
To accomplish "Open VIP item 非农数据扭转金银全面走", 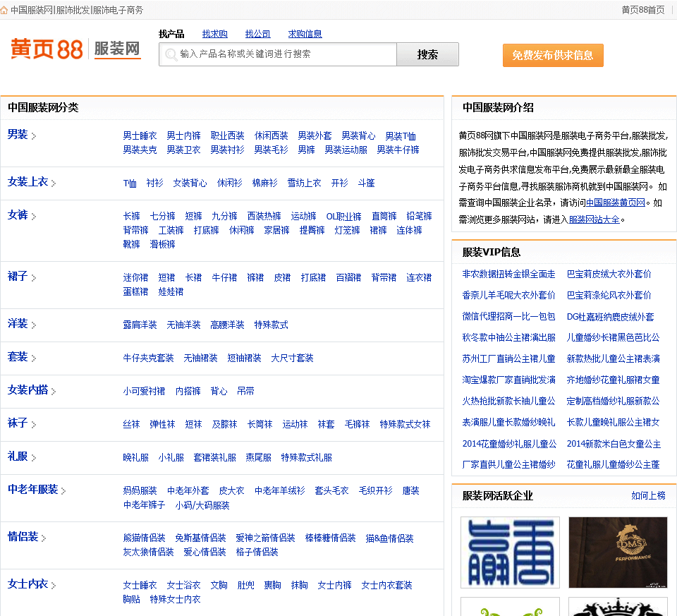I will point(508,274).
